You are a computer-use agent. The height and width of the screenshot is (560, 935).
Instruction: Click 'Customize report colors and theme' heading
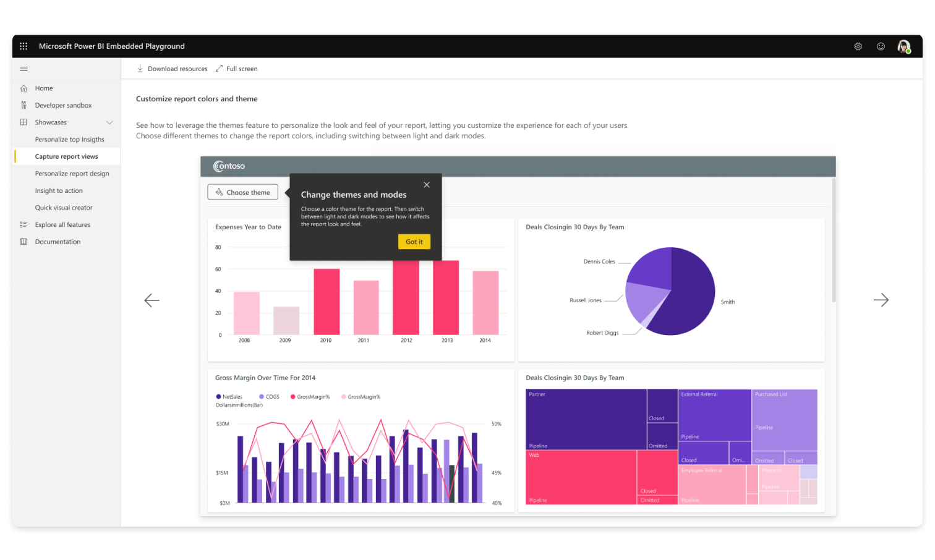[197, 99]
